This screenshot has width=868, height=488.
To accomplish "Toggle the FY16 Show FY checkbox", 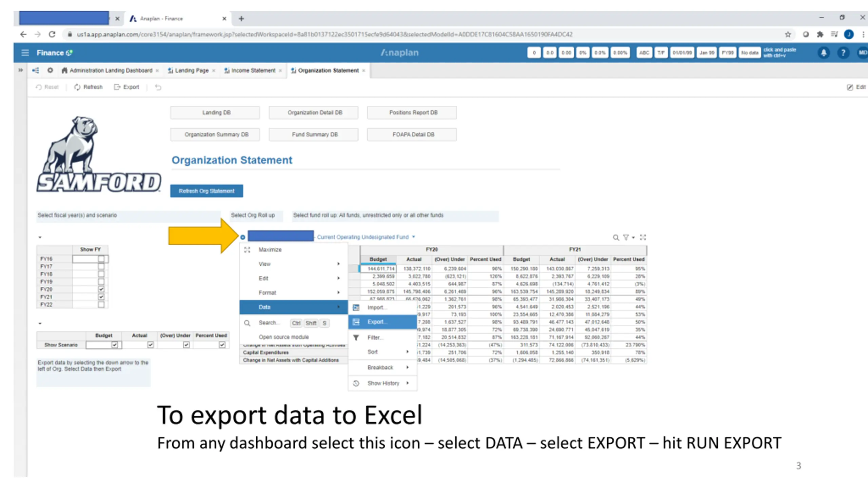I will click(x=101, y=259).
